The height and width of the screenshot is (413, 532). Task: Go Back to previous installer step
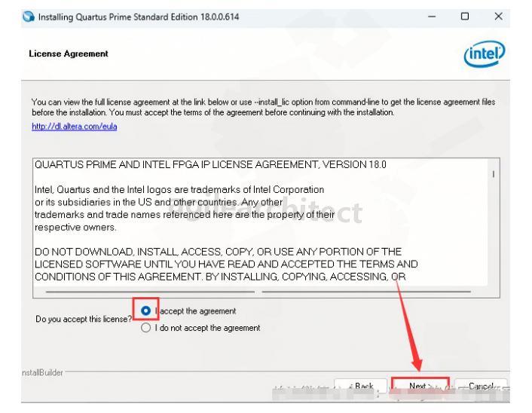(361, 386)
